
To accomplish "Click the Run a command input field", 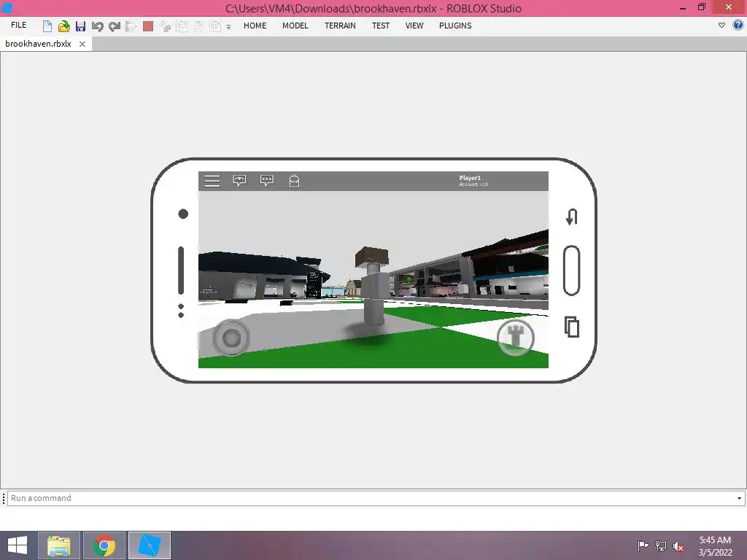I will (x=371, y=498).
